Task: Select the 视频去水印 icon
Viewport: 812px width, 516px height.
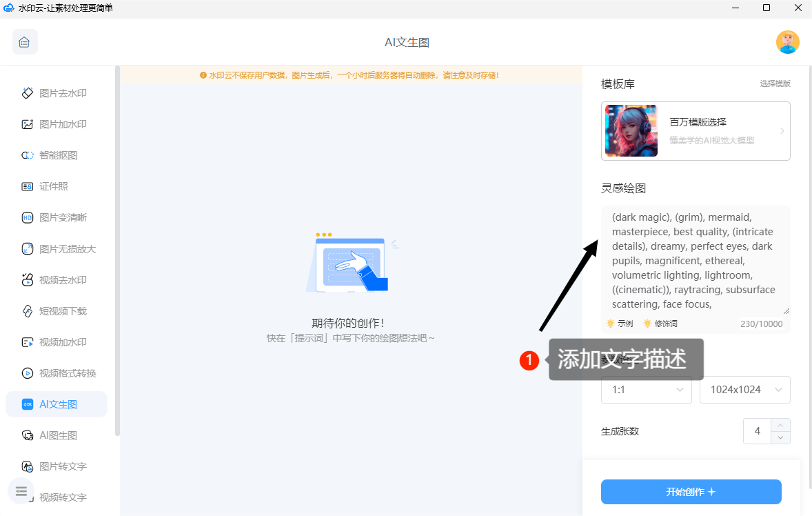Action: pos(28,280)
